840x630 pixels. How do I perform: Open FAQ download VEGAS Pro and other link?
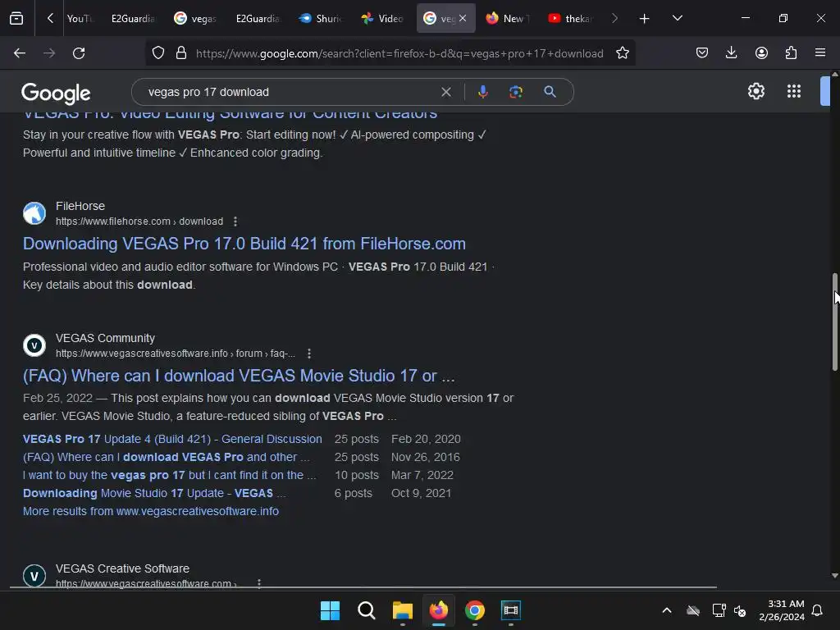[x=166, y=458]
